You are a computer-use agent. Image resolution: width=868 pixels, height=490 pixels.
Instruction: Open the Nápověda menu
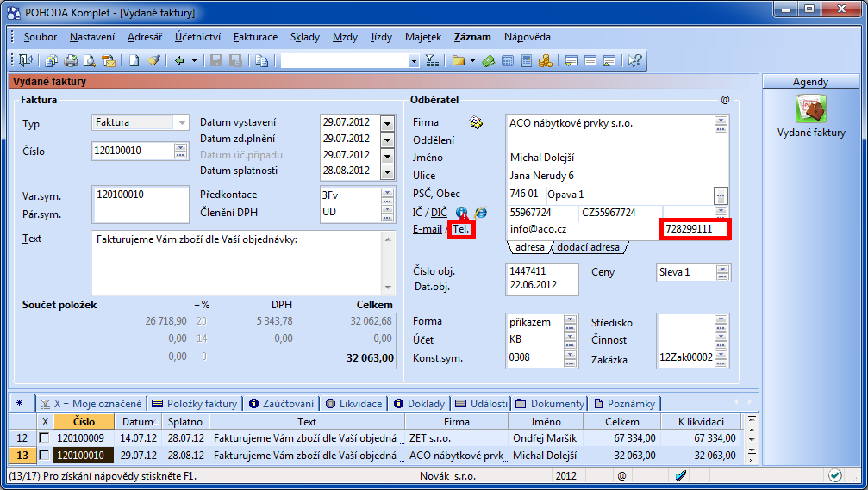tap(527, 37)
